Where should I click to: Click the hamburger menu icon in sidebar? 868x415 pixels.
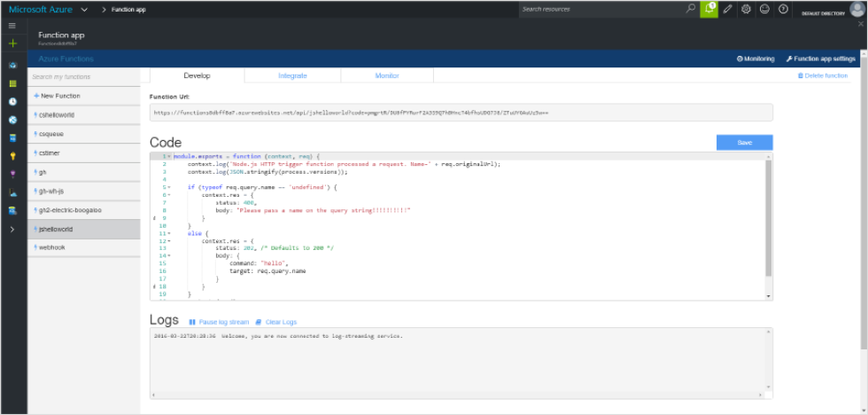12,26
